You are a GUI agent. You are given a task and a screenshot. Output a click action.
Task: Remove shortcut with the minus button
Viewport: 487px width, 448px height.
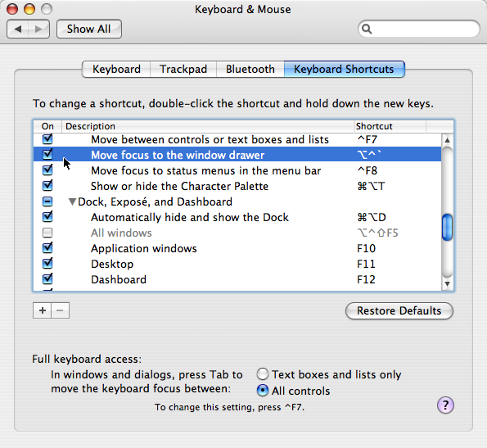(61, 310)
